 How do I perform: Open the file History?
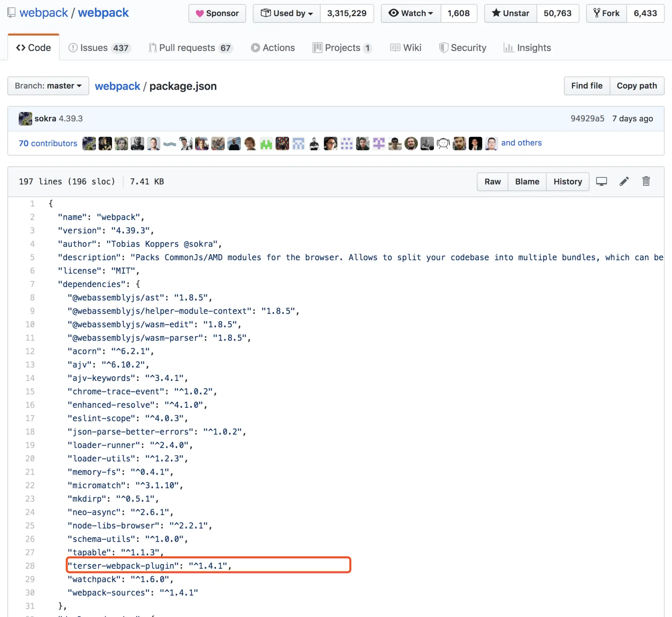pyautogui.click(x=568, y=182)
